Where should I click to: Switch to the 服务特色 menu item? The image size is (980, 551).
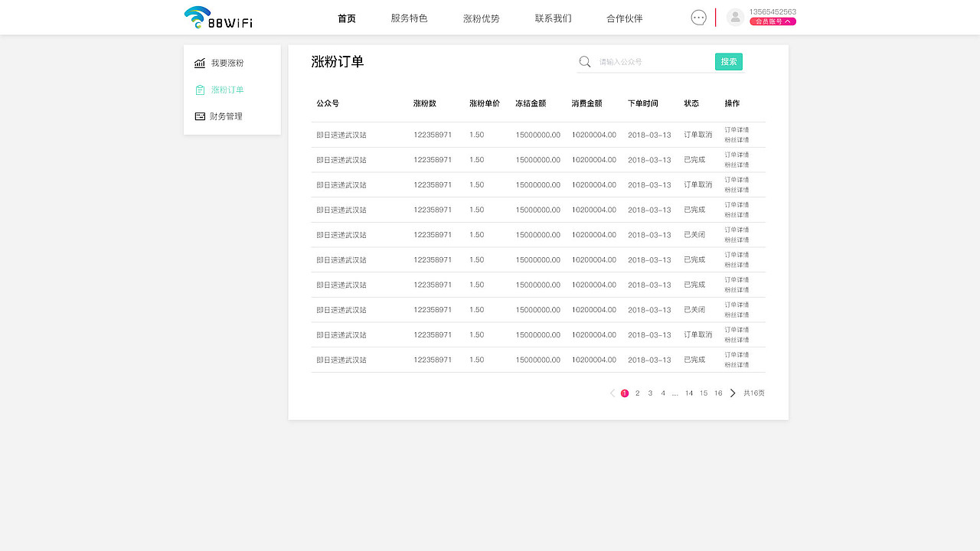410,18
